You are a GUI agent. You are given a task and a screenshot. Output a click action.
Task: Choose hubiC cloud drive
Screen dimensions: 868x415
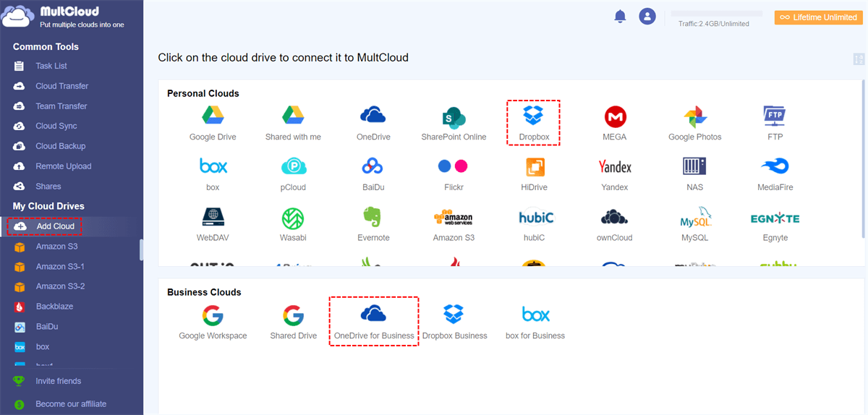534,225
